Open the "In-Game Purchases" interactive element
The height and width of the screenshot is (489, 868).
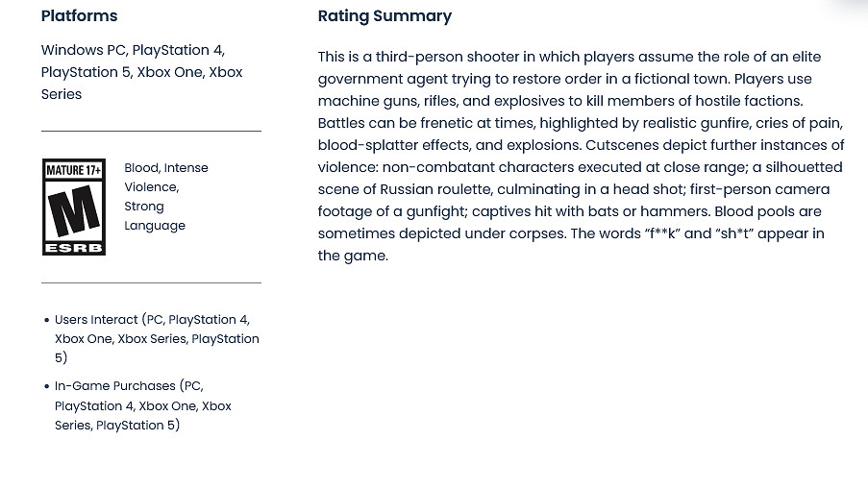pyautogui.click(x=114, y=386)
